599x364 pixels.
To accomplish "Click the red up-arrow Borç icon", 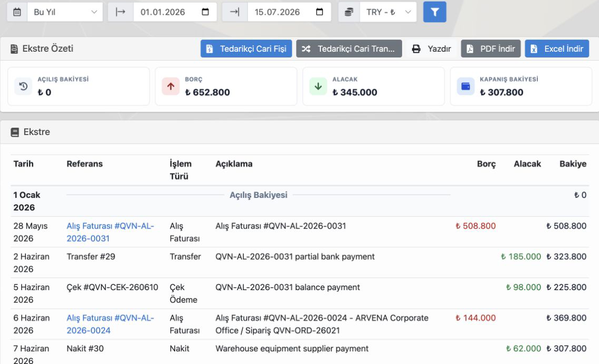I will pos(171,87).
